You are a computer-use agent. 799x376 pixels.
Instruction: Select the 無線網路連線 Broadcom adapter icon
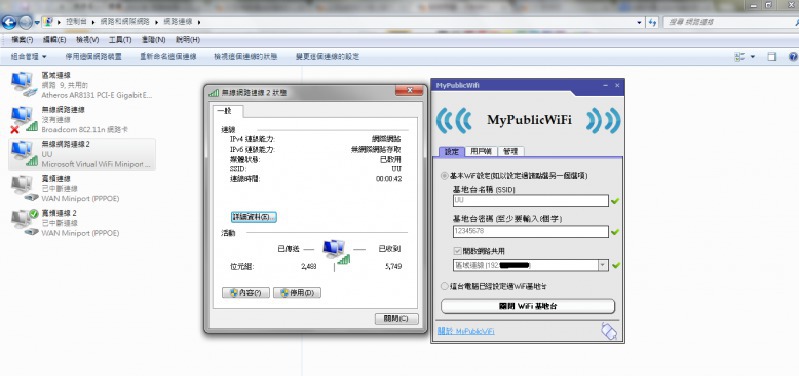pyautogui.click(x=24, y=119)
